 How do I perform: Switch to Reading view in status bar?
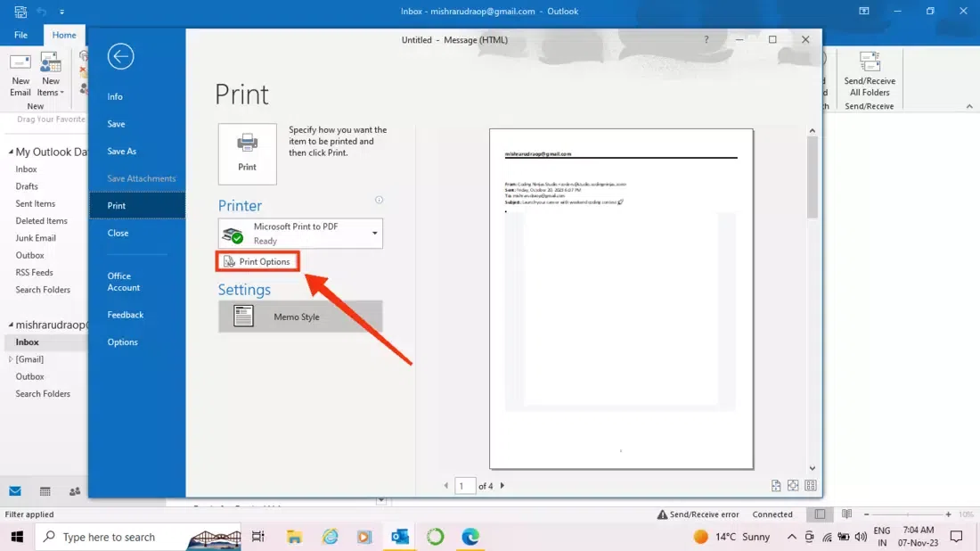pos(847,514)
